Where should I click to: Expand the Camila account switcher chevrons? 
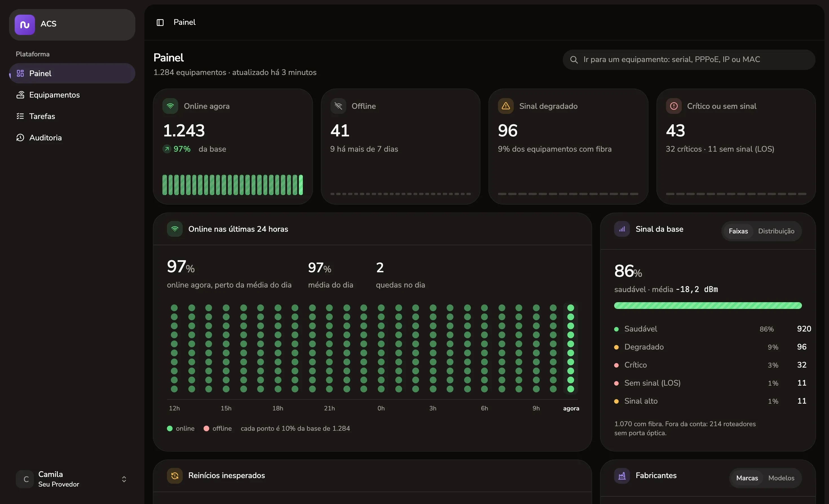(124, 479)
